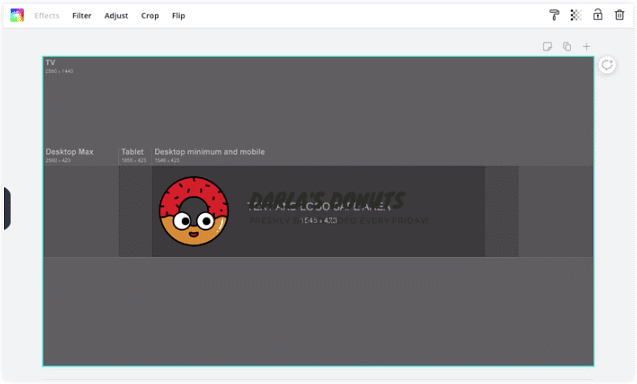Duplicate the page with the copy icon
Image resolution: width=637 pixels, height=384 pixels.
567,46
